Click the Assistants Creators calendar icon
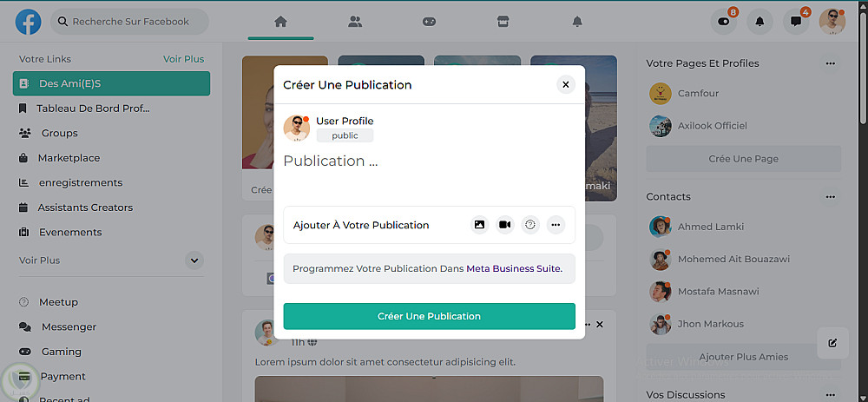This screenshot has height=402, width=868. point(23,208)
